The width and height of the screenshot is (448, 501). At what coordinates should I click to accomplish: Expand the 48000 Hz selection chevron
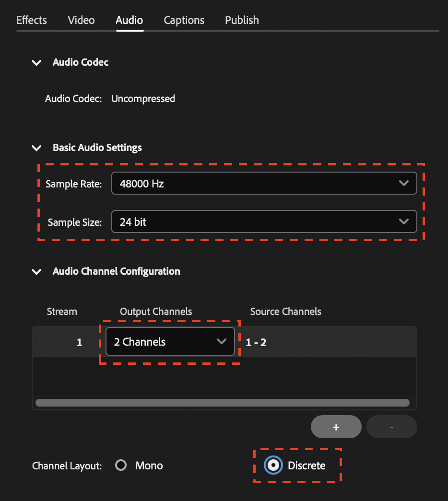404,183
